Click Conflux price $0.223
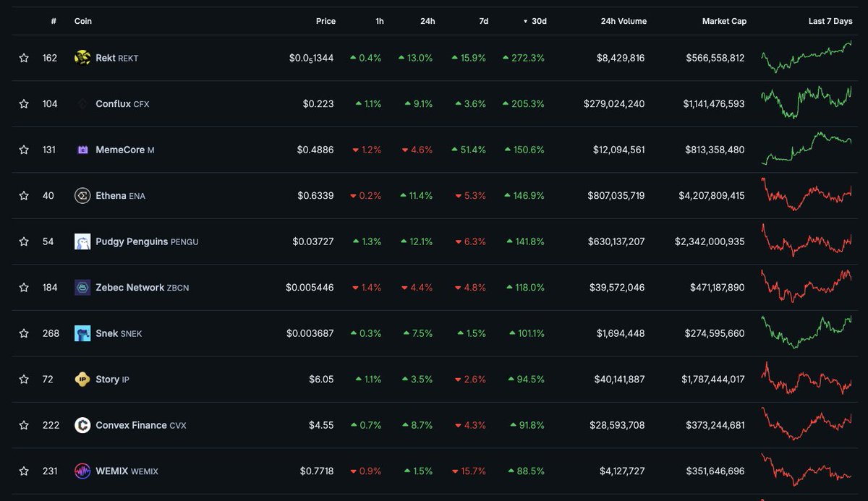 coord(318,104)
